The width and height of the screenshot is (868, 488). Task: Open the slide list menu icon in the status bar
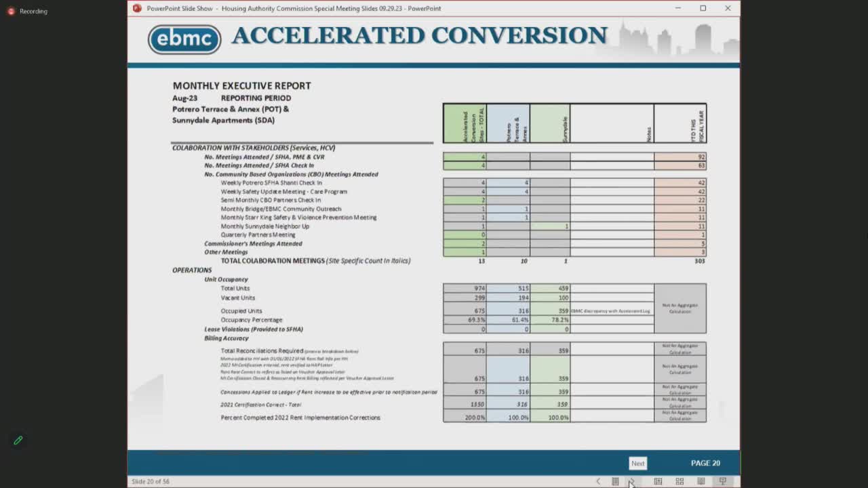tap(615, 481)
